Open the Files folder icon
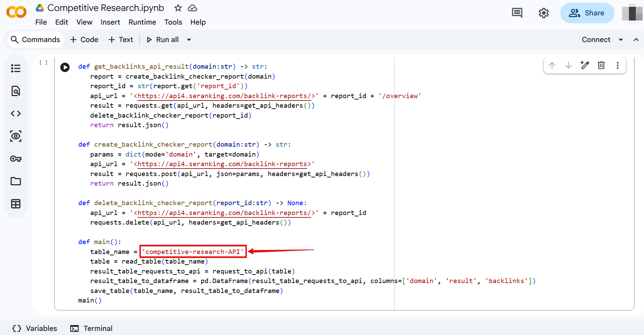644x335 pixels. tap(16, 181)
